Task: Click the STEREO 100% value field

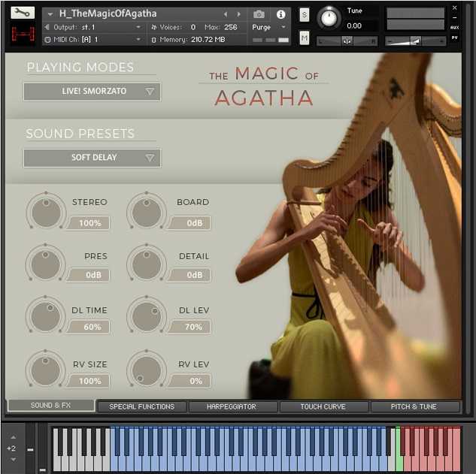Action: point(88,223)
